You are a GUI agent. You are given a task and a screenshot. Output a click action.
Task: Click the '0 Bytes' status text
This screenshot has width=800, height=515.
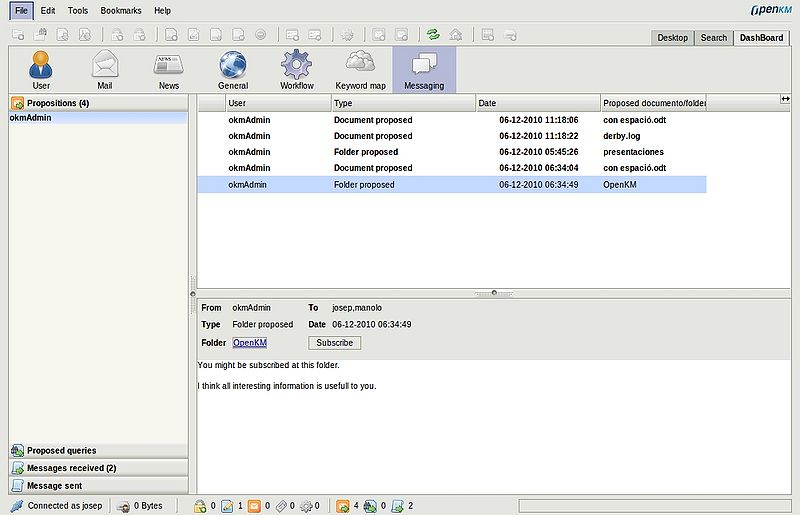pos(148,506)
